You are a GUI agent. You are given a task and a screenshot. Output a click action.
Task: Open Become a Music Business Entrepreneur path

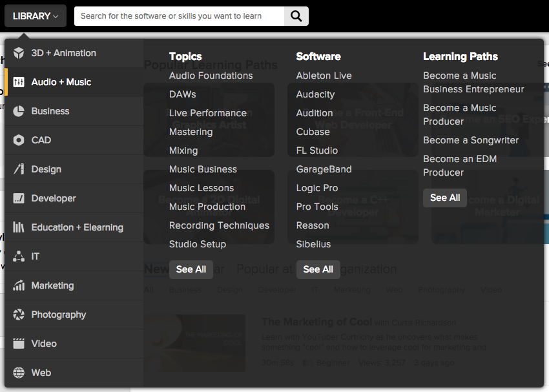point(473,83)
